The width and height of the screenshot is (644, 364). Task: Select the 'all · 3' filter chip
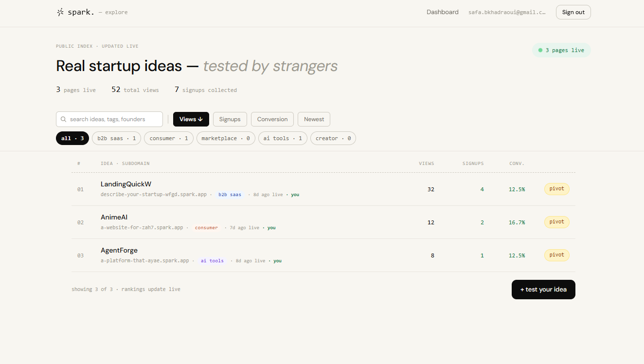[x=72, y=138]
